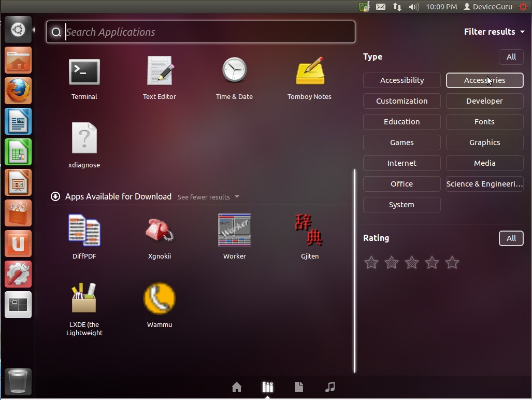The width and height of the screenshot is (532, 400).
Task: Focus the Search Applications field
Action: 200,32
